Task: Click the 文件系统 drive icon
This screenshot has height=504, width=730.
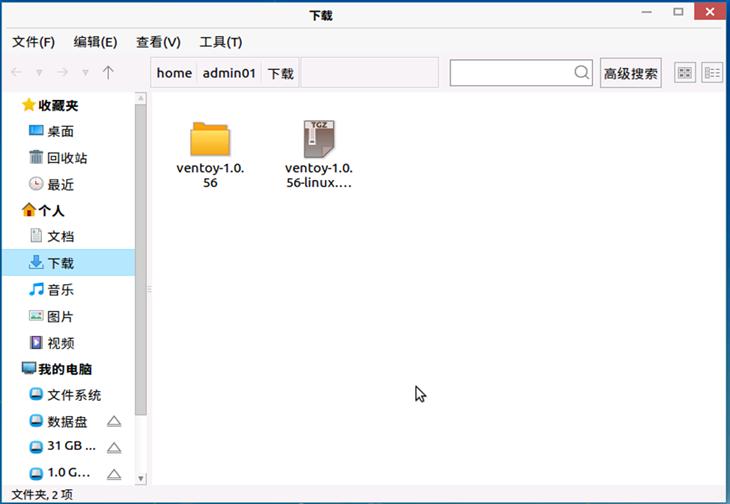Action: tap(36, 394)
